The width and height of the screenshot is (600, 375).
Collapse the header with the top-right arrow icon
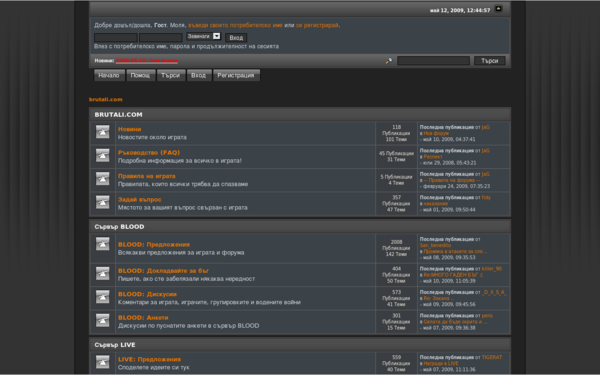[x=498, y=8]
